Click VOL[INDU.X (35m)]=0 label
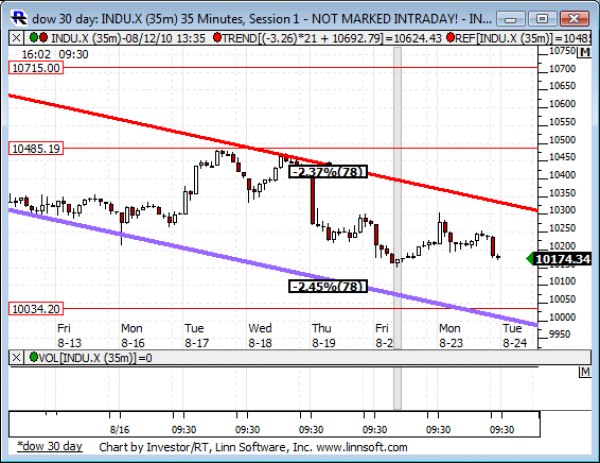Screen dimensions: 600x463 (x=95, y=358)
